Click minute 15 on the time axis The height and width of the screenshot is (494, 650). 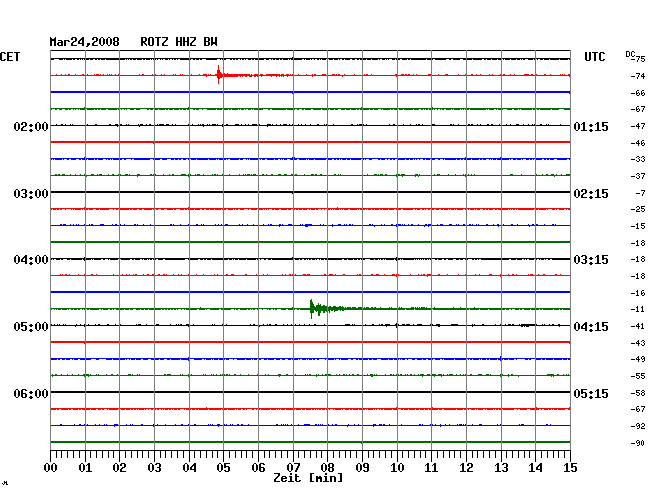pos(570,468)
